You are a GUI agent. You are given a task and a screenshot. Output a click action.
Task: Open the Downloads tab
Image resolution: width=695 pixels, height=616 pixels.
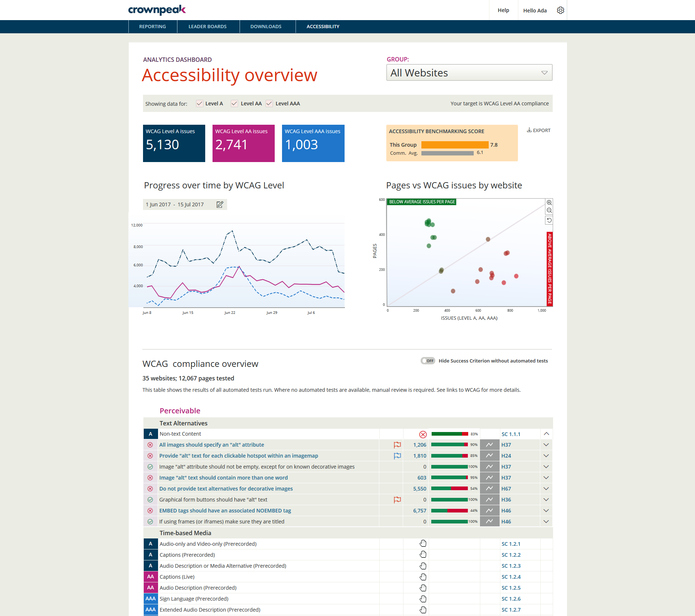point(266,27)
